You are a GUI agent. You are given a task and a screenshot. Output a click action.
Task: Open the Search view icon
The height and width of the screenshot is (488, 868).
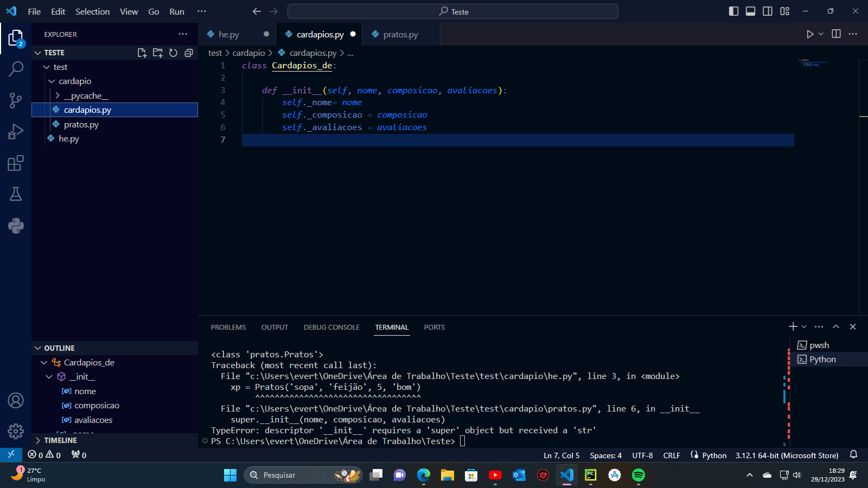click(16, 69)
